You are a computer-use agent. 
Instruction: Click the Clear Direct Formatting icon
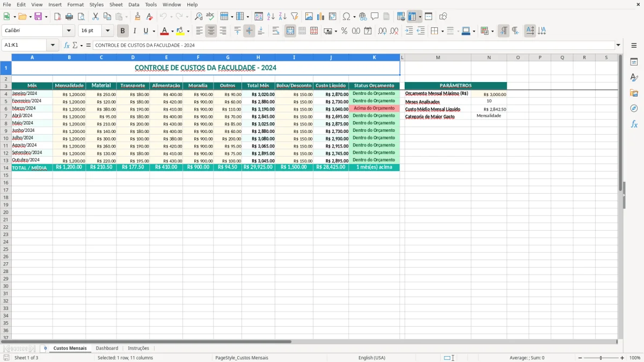tap(150, 17)
